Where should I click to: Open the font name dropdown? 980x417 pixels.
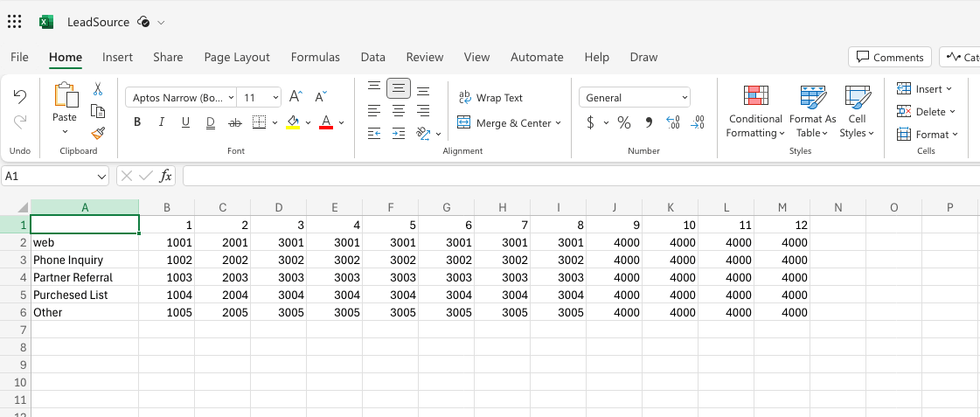tap(232, 98)
